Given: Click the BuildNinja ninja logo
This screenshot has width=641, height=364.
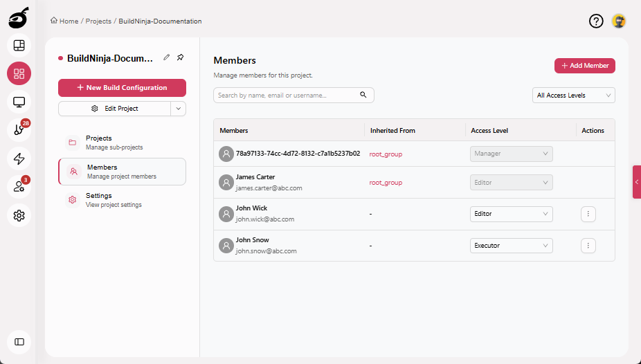Looking at the screenshot, I should click(19, 17).
